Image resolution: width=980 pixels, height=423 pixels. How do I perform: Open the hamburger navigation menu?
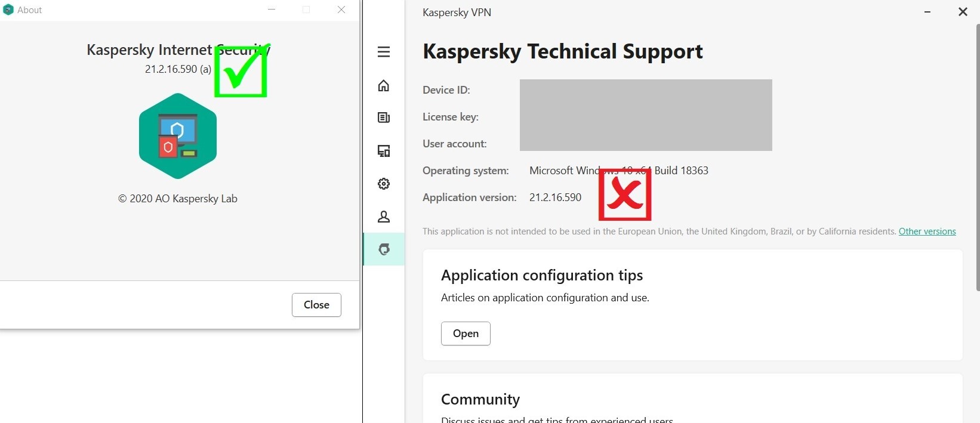pyautogui.click(x=384, y=52)
